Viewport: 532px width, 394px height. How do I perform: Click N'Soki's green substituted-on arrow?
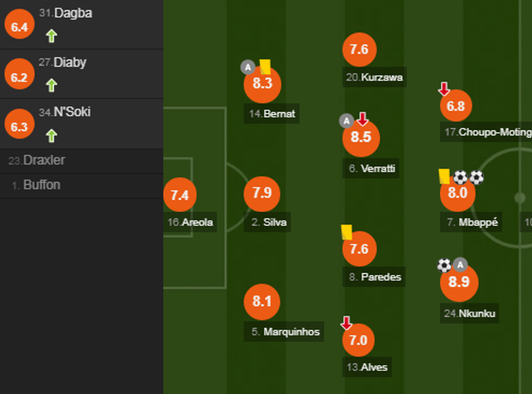52,135
